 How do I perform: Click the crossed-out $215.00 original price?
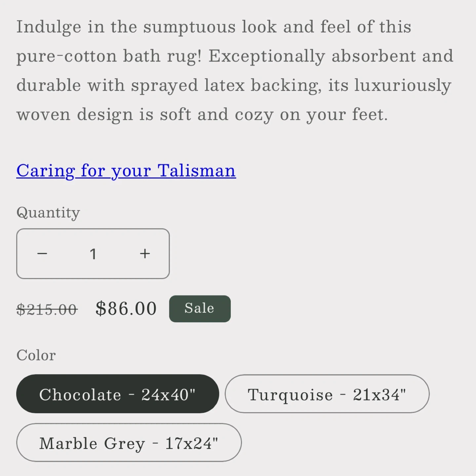[x=47, y=310]
